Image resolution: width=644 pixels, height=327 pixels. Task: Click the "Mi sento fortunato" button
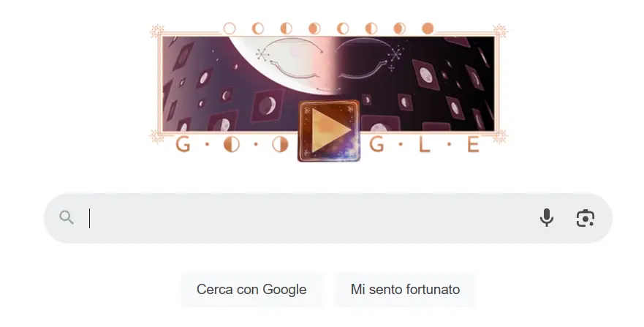405,289
